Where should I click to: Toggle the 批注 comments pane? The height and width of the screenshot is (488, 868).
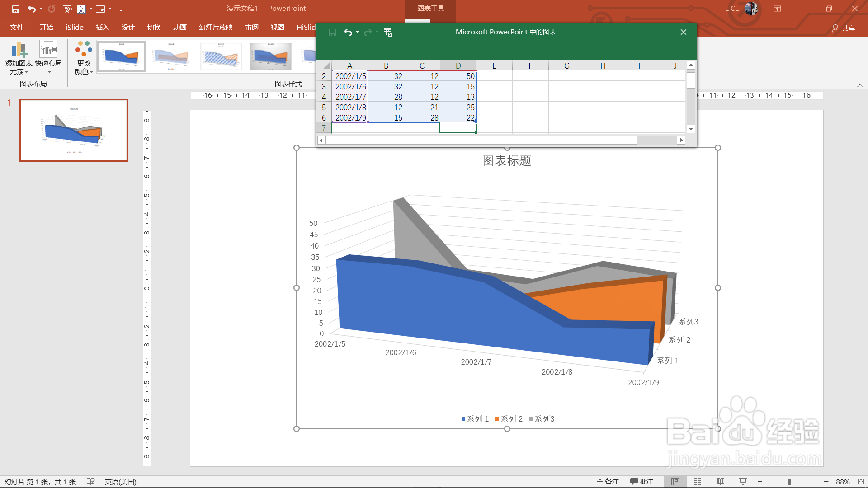coord(642,482)
